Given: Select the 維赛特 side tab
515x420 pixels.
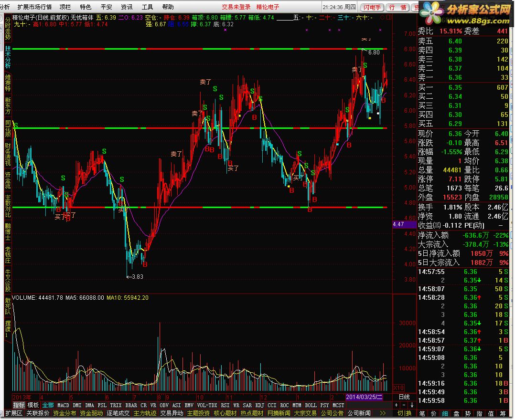Looking at the screenshot, I should [8, 83].
